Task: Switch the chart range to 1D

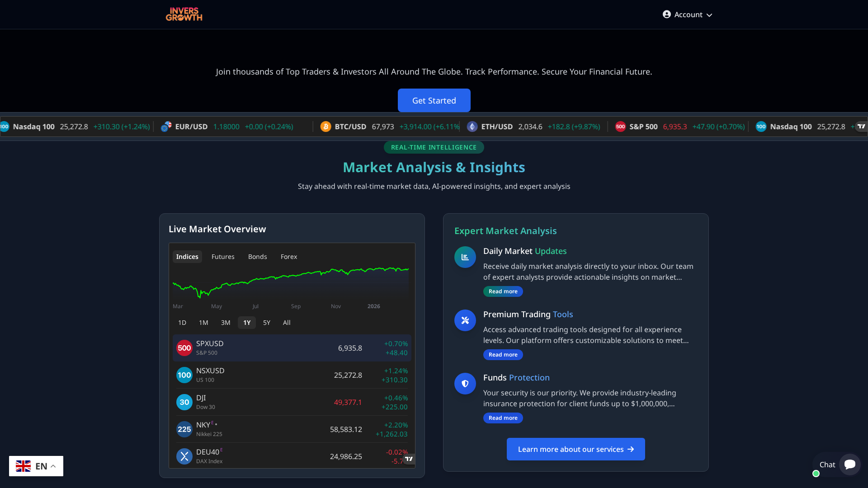Action: tap(182, 323)
